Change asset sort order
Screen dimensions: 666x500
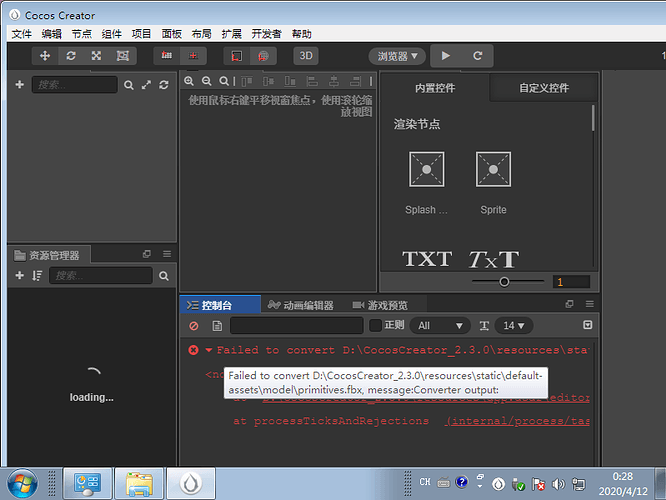tap(37, 276)
